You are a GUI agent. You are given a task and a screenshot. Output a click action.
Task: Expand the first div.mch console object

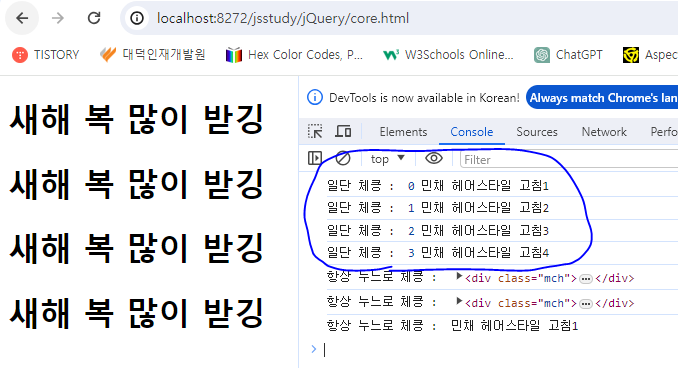(x=459, y=276)
